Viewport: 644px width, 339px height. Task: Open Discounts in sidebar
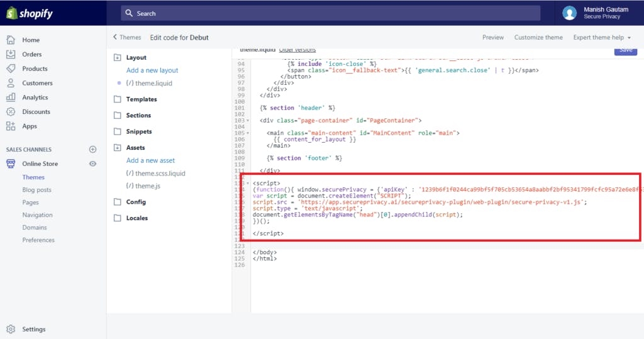(36, 112)
